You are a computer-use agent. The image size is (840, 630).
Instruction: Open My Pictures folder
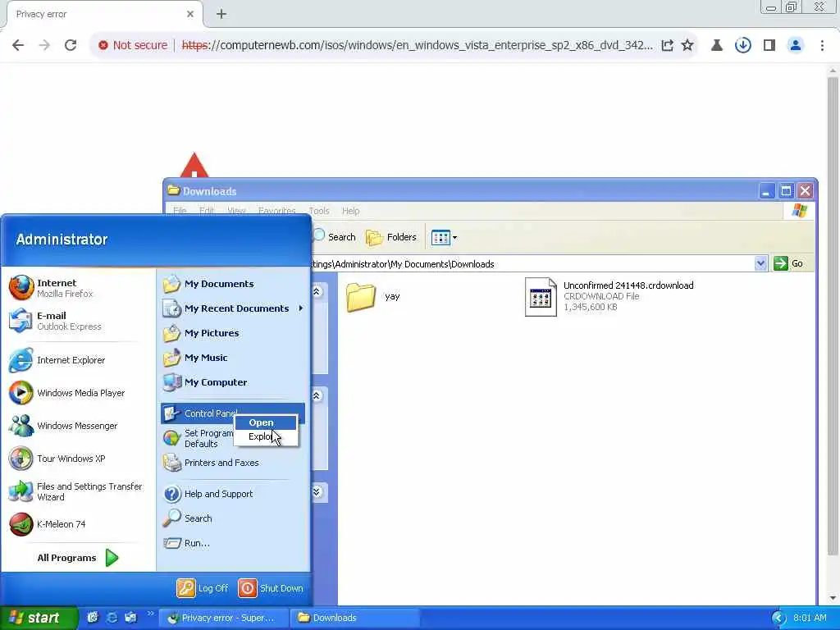[x=233, y=333]
